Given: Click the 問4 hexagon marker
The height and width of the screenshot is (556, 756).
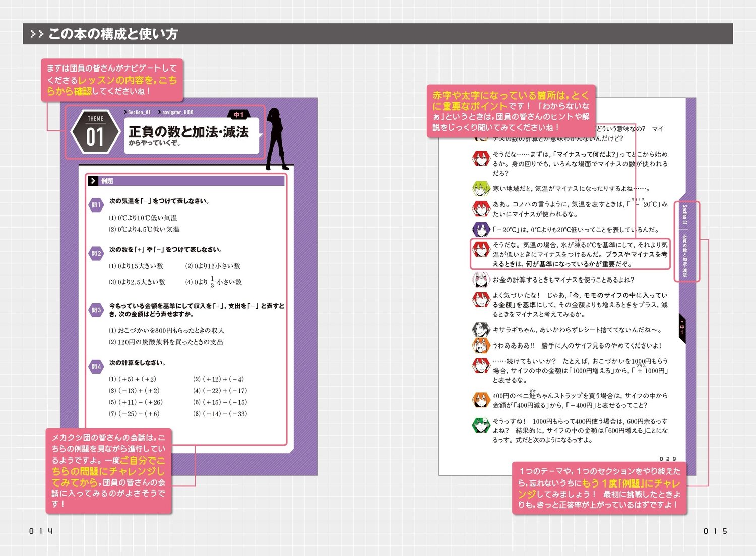Looking at the screenshot, I should click(x=96, y=366).
